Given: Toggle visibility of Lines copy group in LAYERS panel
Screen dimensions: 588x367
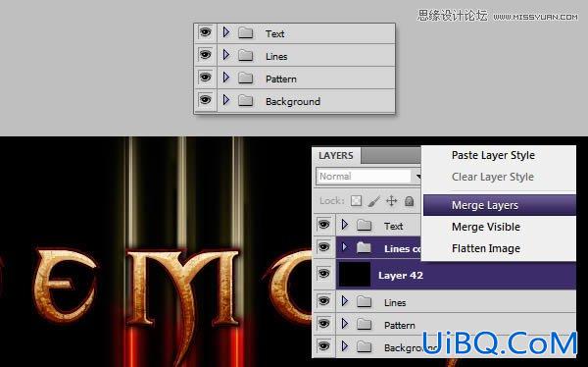Looking at the screenshot, I should tap(323, 247).
